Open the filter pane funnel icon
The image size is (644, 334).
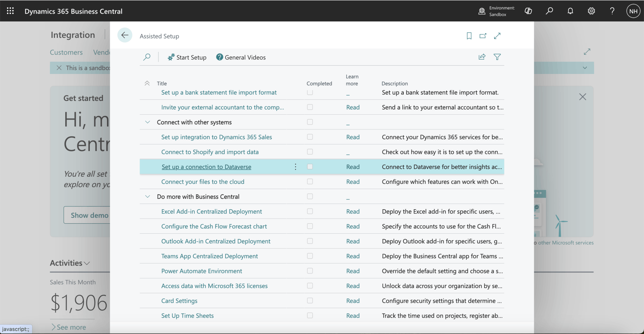pyautogui.click(x=497, y=57)
